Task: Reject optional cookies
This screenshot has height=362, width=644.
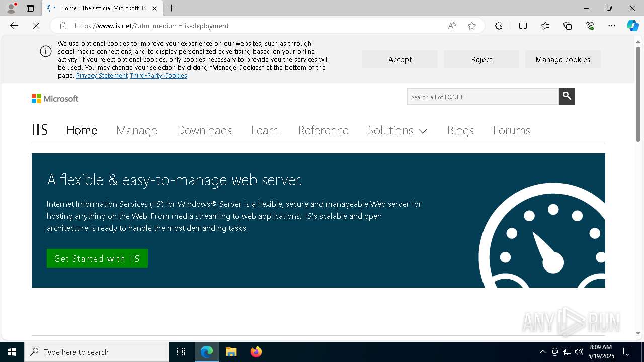Action: (481, 59)
